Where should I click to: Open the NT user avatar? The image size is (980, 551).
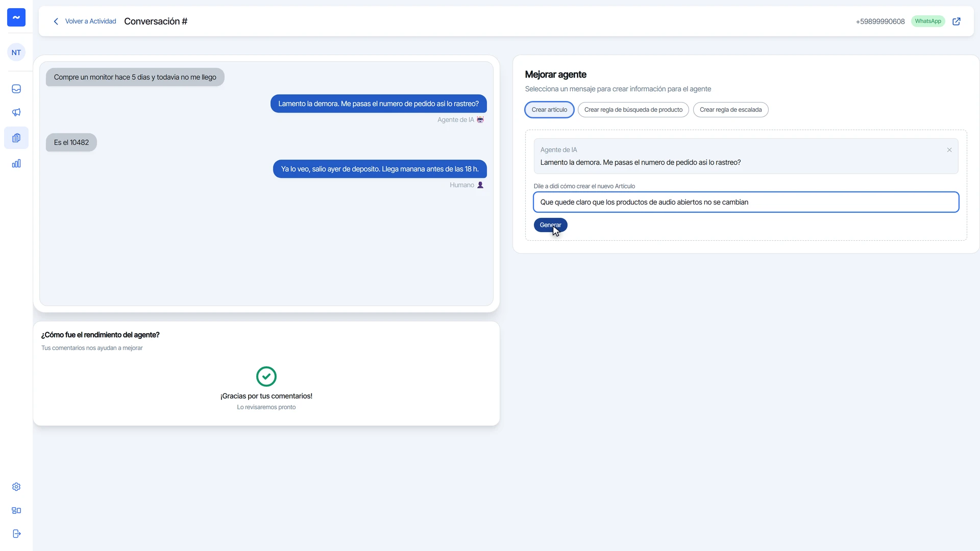[x=16, y=52]
